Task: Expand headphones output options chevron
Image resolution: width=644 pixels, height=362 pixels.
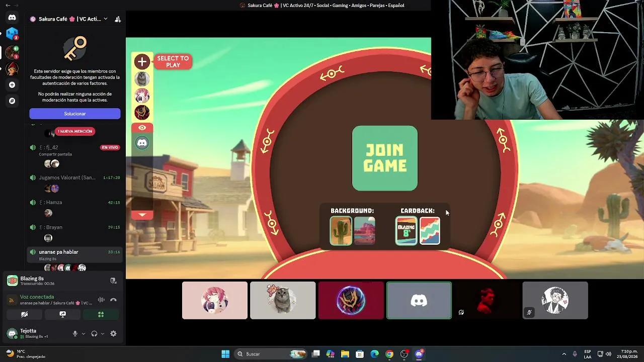Action: pos(103,333)
